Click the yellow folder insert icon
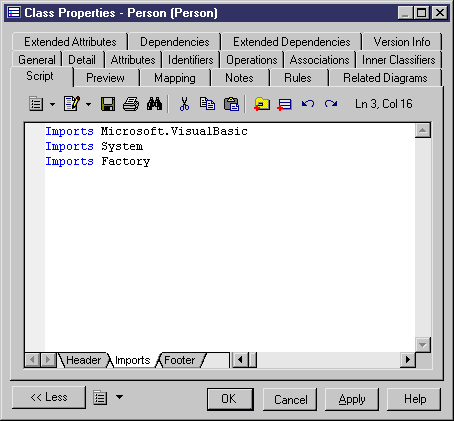Screen dimensions: 454x421 [262, 104]
